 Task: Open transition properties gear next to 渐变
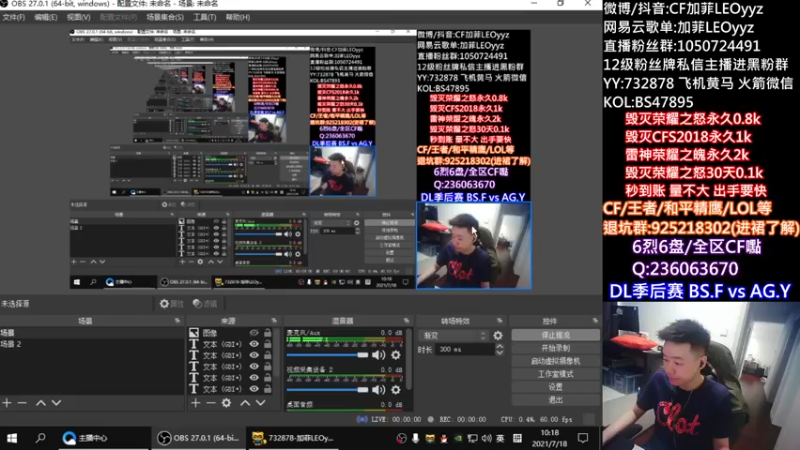pyautogui.click(x=498, y=335)
